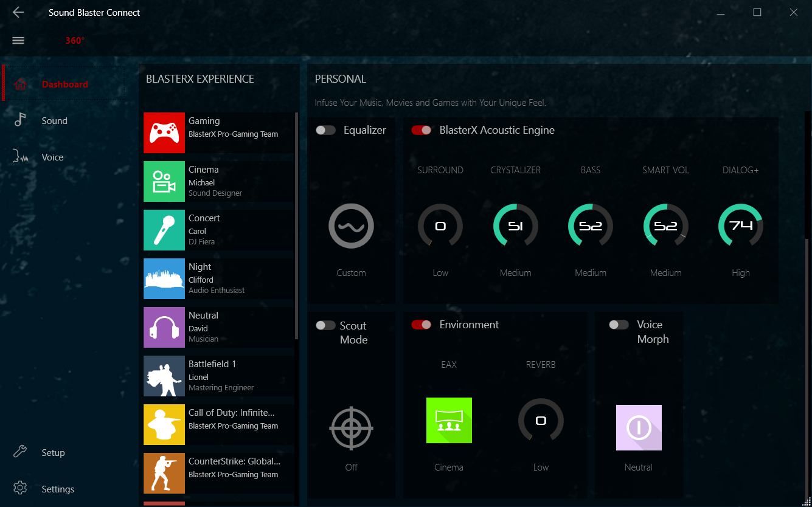This screenshot has width=812, height=507.
Task: Open the hamburger menu
Action: (18, 40)
